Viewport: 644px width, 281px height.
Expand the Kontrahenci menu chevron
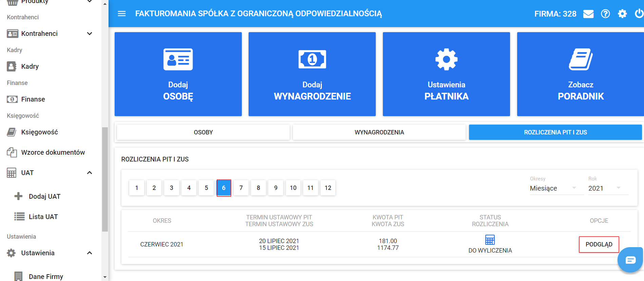(90, 34)
